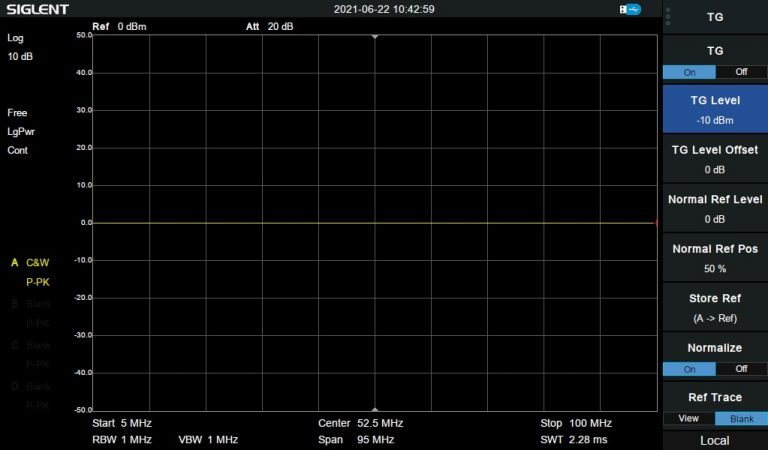Switch Normalize to Off

pos(741,369)
